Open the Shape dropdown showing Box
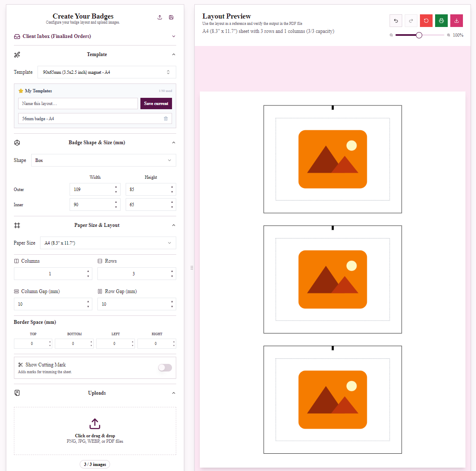476x471 pixels. point(104,160)
